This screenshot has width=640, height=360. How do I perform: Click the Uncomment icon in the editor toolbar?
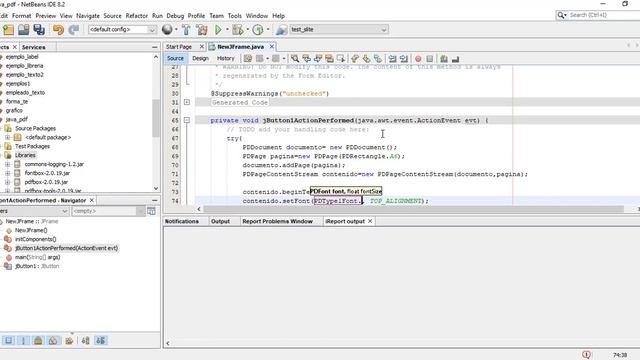(455, 59)
